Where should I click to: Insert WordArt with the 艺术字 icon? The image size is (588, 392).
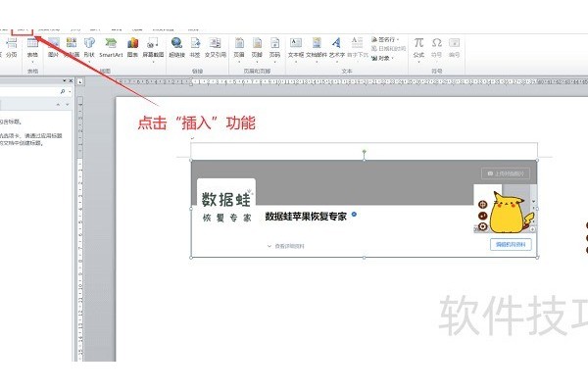click(x=337, y=47)
